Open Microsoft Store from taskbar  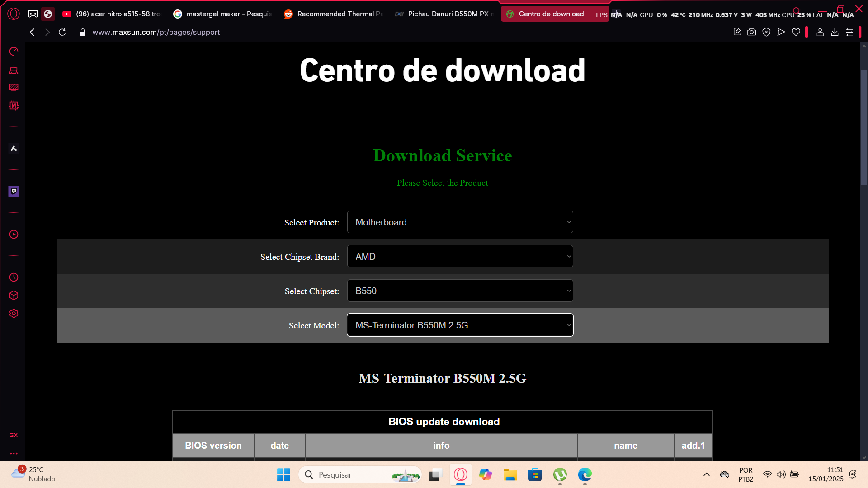pyautogui.click(x=535, y=474)
